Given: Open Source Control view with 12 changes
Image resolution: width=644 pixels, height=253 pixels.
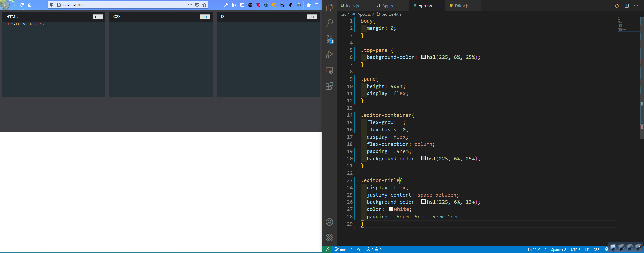Looking at the screenshot, I should pos(330,39).
